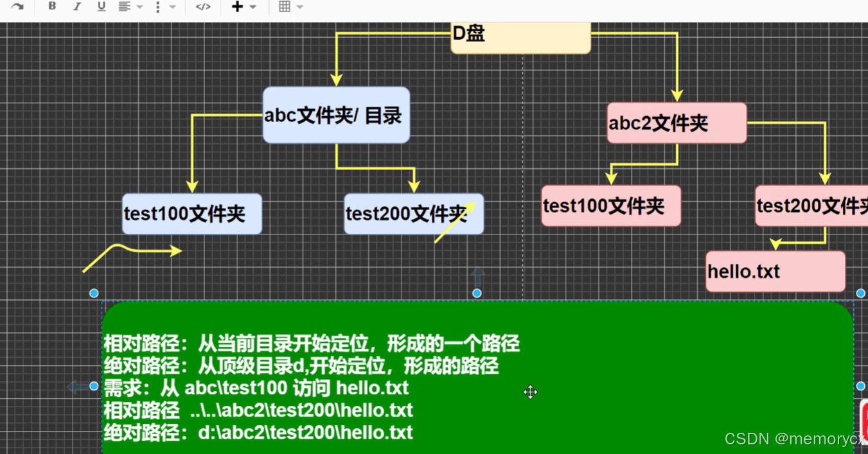Click the code formatting icon
The height and width of the screenshot is (454, 868).
[202, 8]
